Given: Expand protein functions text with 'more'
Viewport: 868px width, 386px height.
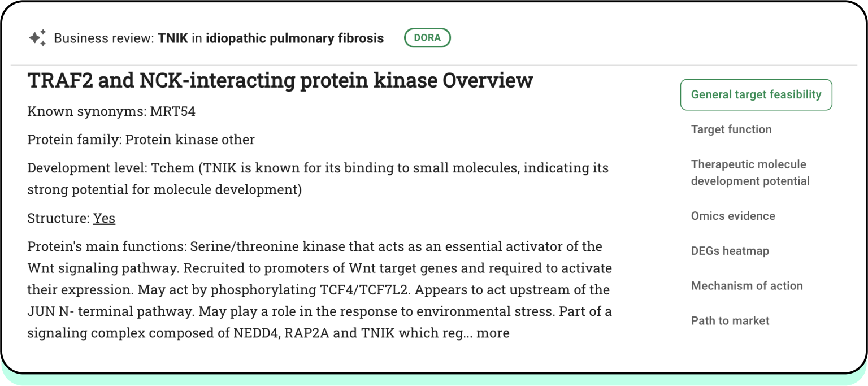Looking at the screenshot, I should 493,333.
